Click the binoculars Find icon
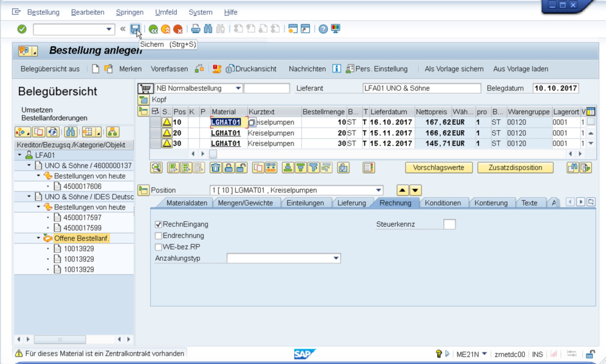The height and width of the screenshot is (364, 606). pos(208,29)
